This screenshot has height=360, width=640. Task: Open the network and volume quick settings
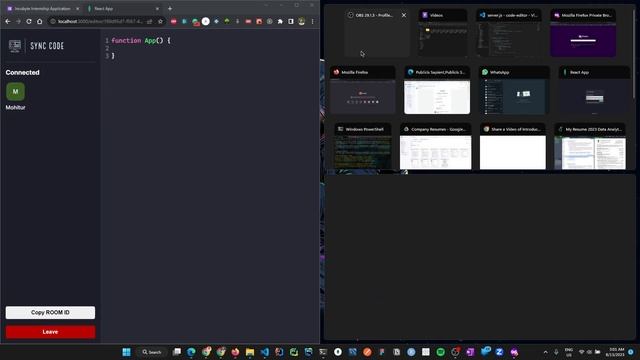pyautogui.click(x=589, y=352)
